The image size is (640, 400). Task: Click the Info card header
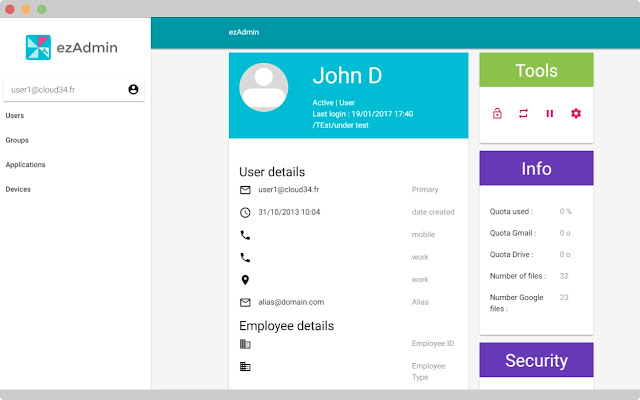coord(536,168)
